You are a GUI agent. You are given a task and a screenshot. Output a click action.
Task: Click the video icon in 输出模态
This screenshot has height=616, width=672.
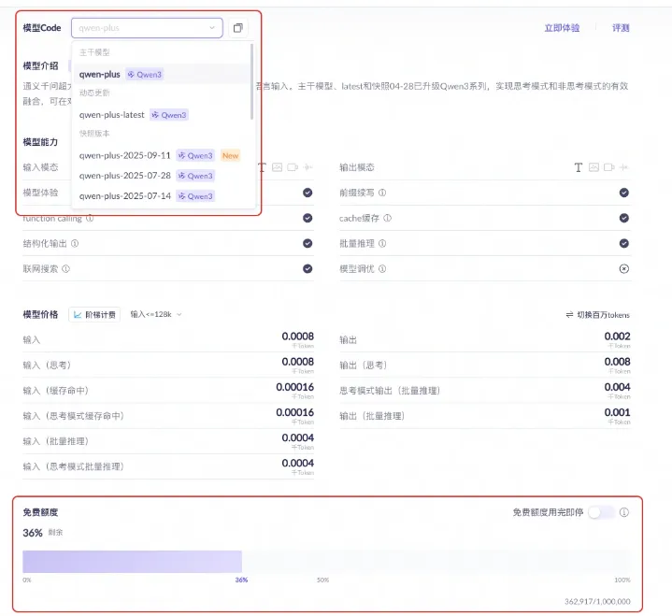point(609,167)
